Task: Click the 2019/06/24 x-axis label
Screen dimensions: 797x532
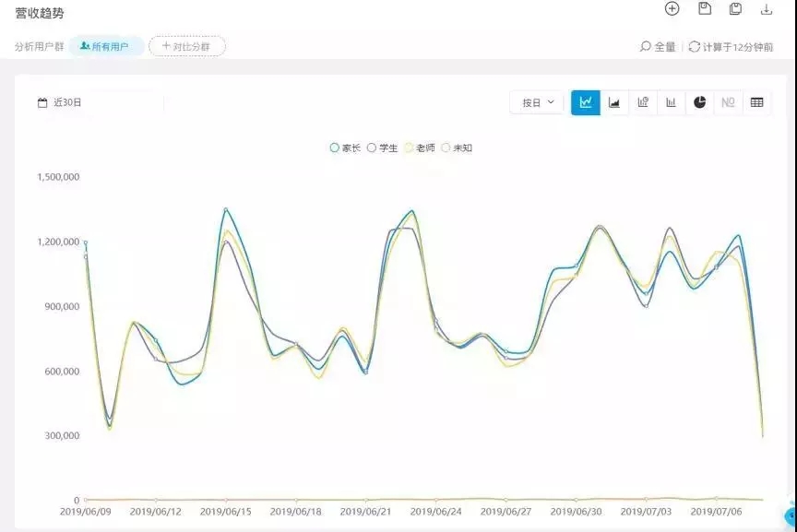Action: click(435, 512)
